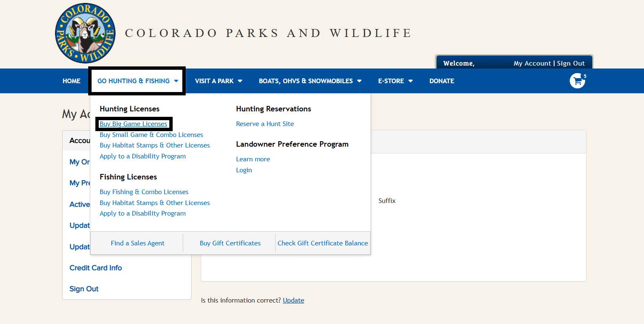Go to HOME in navigation bar

click(x=71, y=81)
